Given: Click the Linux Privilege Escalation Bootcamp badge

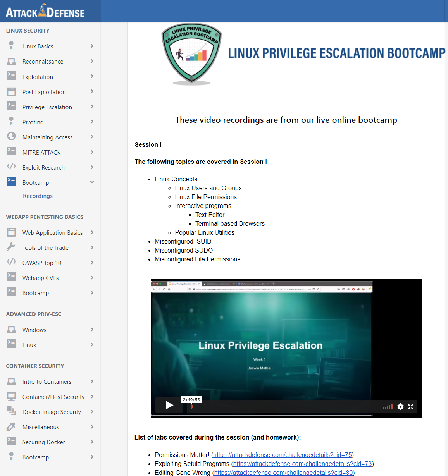Looking at the screenshot, I should pyautogui.click(x=191, y=54).
